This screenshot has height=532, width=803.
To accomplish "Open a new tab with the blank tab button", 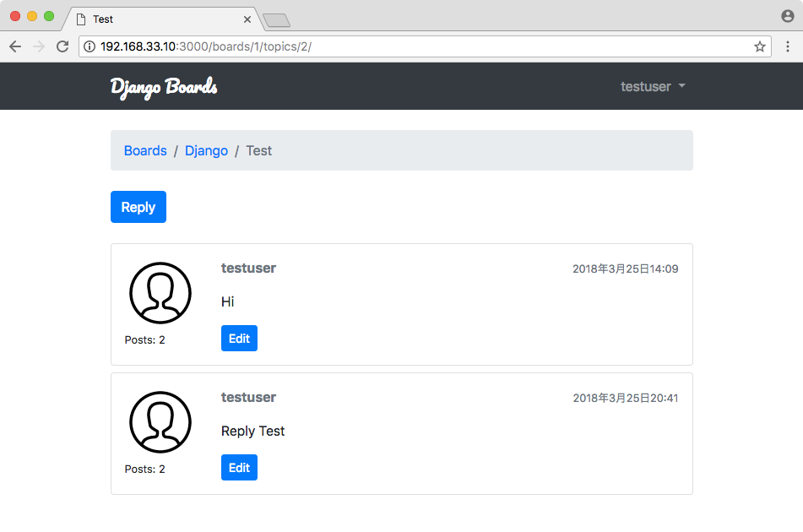I will (x=277, y=20).
